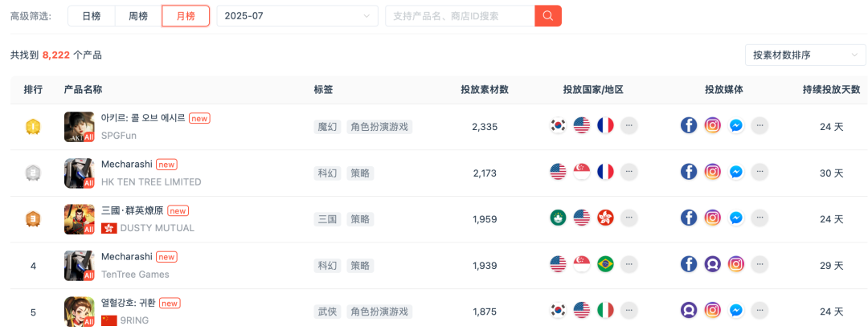Click the purple Audience Network icon for TenTree Games

pos(712,264)
